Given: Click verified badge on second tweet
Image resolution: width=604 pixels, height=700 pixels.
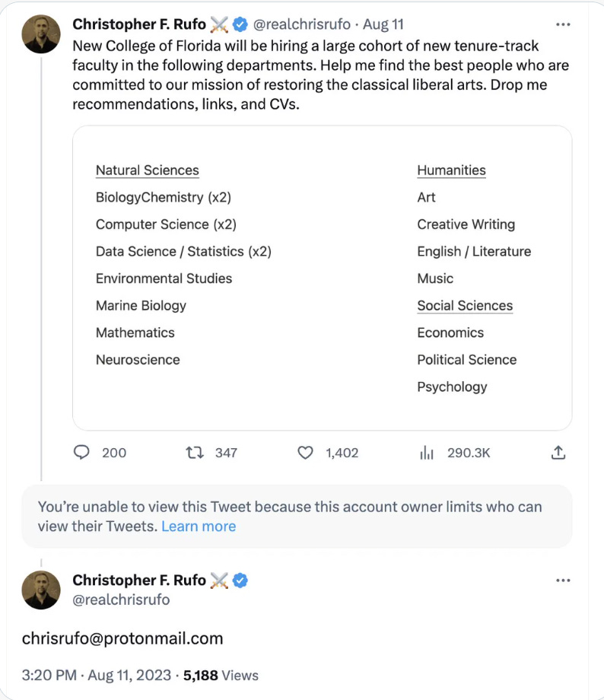Looking at the screenshot, I should click(240, 581).
